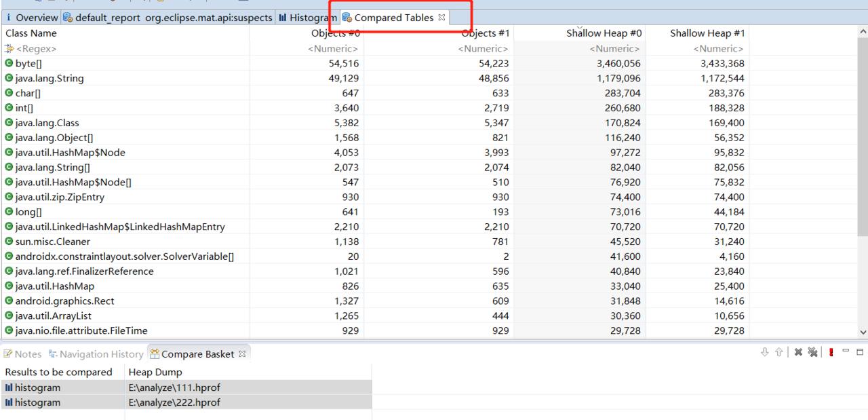The height and width of the screenshot is (420, 868).
Task: Move selected result down in Compare Basket
Action: [x=765, y=352]
